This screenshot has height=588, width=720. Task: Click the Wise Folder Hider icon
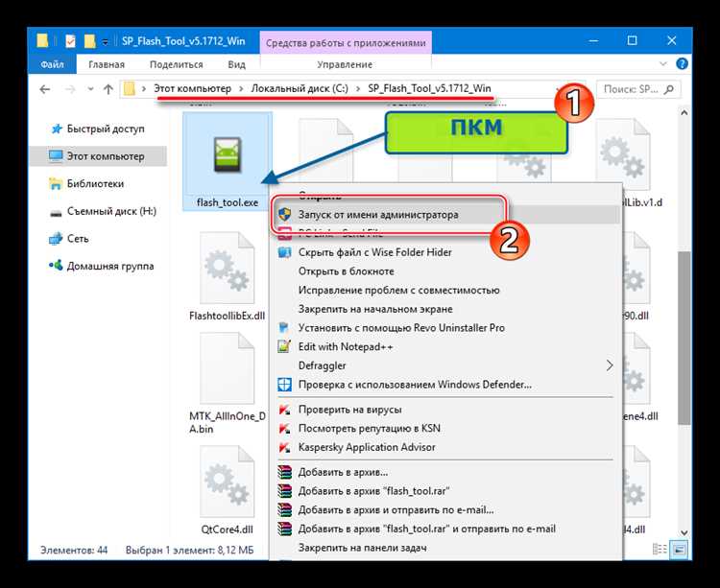coord(284,252)
